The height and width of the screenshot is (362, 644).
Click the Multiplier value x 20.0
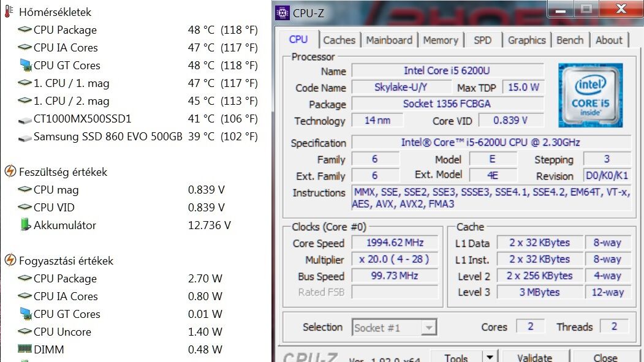click(x=395, y=259)
